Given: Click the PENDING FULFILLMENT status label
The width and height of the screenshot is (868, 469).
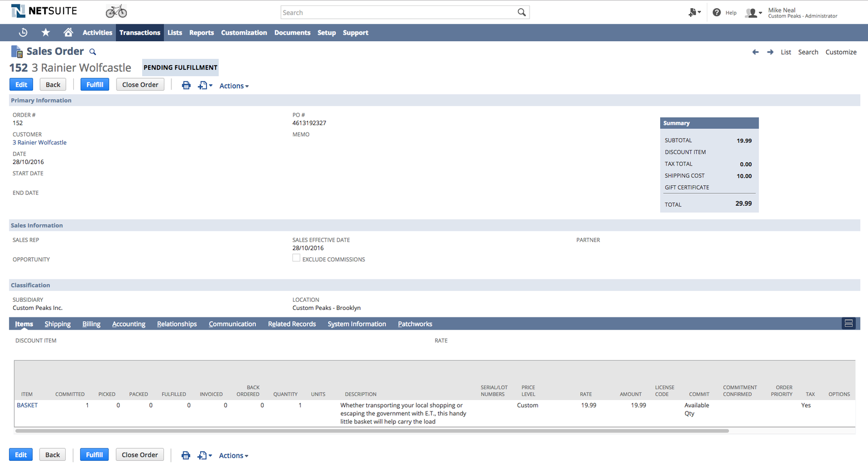Looking at the screenshot, I should click(180, 67).
